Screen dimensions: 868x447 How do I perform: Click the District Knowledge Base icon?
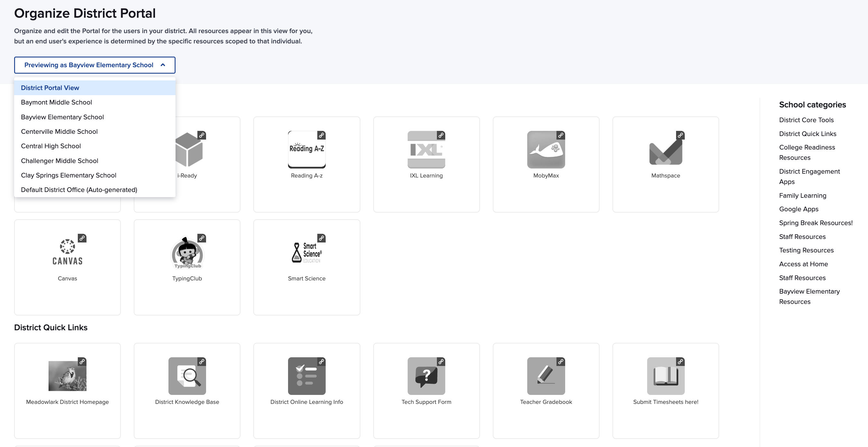pos(187,376)
